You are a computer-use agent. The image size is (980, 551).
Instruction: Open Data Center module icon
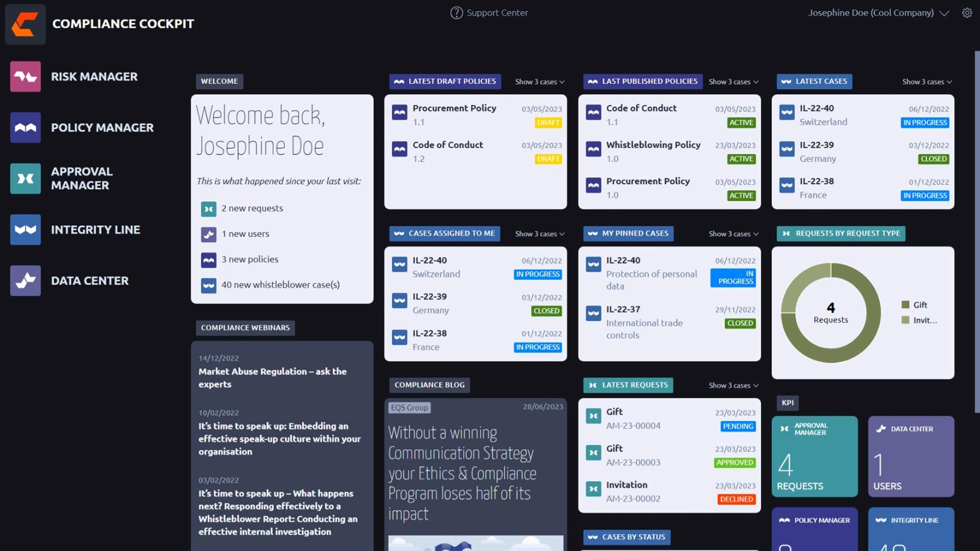25,281
